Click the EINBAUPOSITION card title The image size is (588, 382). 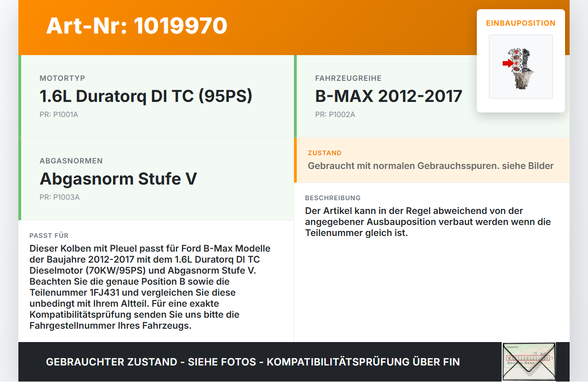521,23
